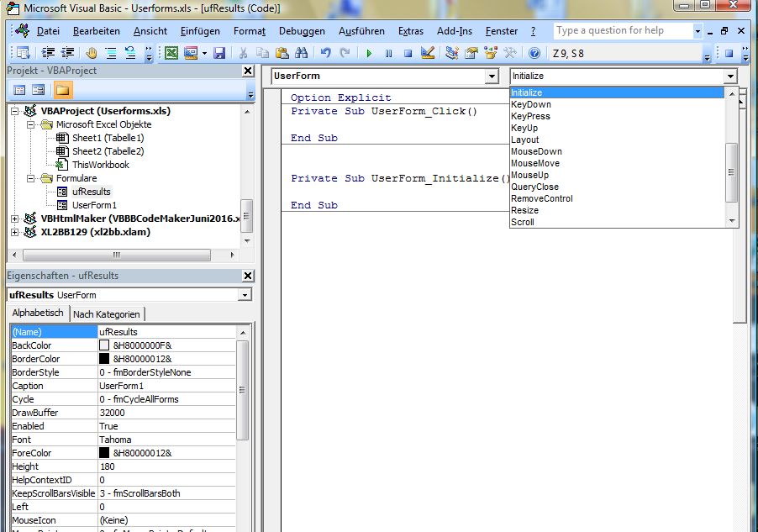The image size is (758, 532).
Task: Click the Reset stop square icon
Action: 408,53
